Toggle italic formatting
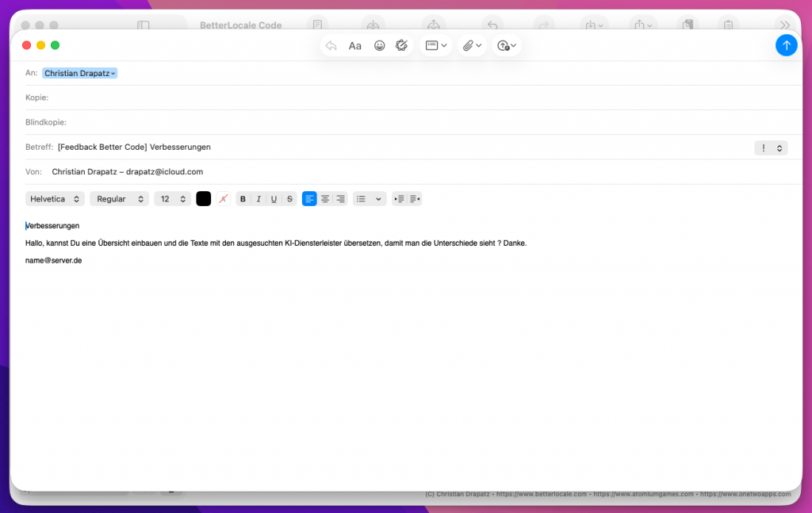Viewport: 812px width, 513px height. pyautogui.click(x=259, y=199)
